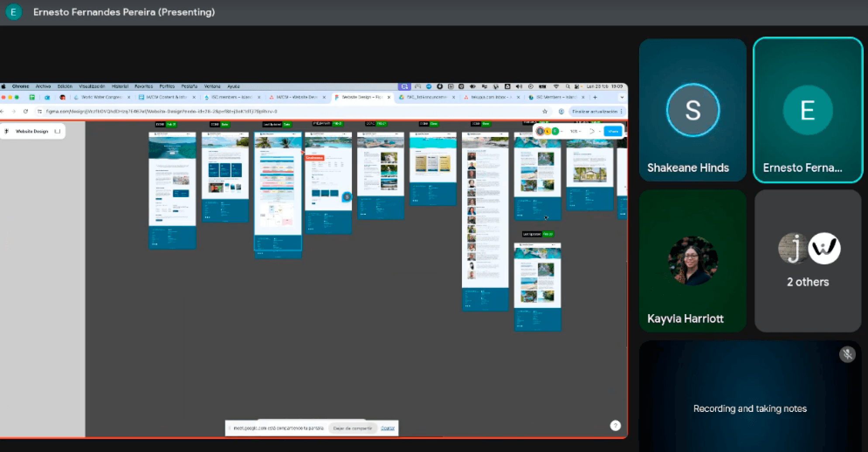This screenshot has height=452, width=868.
Task: Click the figma.com address bar URL
Action: (162, 112)
